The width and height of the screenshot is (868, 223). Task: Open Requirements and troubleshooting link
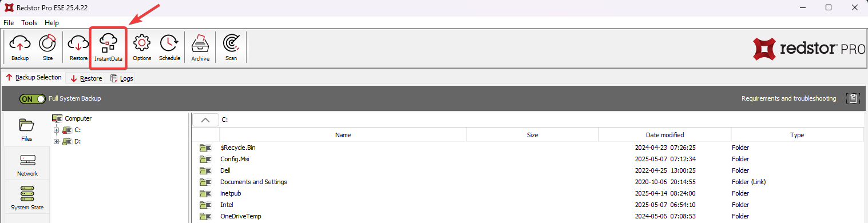(x=788, y=98)
